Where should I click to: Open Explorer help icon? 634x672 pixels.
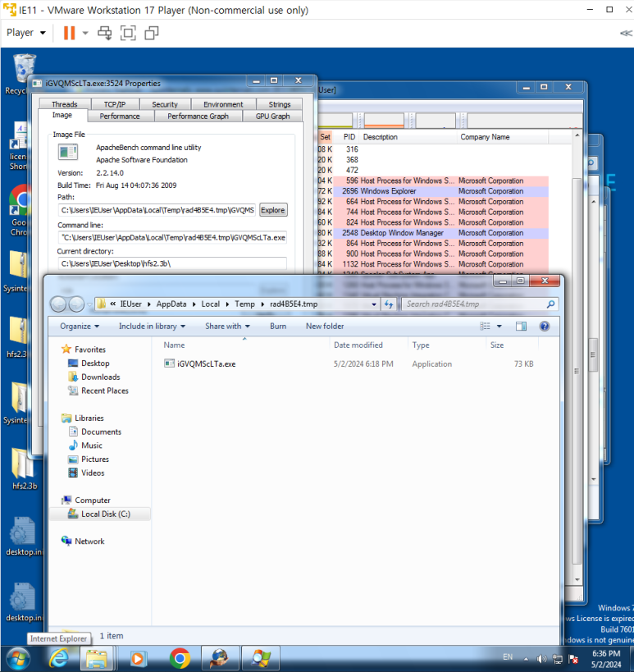tap(544, 326)
